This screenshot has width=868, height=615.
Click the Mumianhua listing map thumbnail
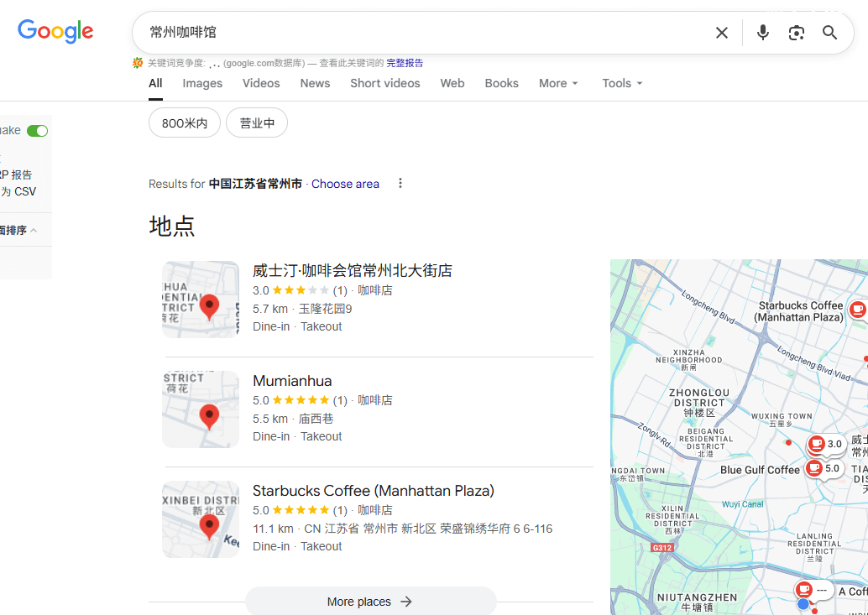201,409
